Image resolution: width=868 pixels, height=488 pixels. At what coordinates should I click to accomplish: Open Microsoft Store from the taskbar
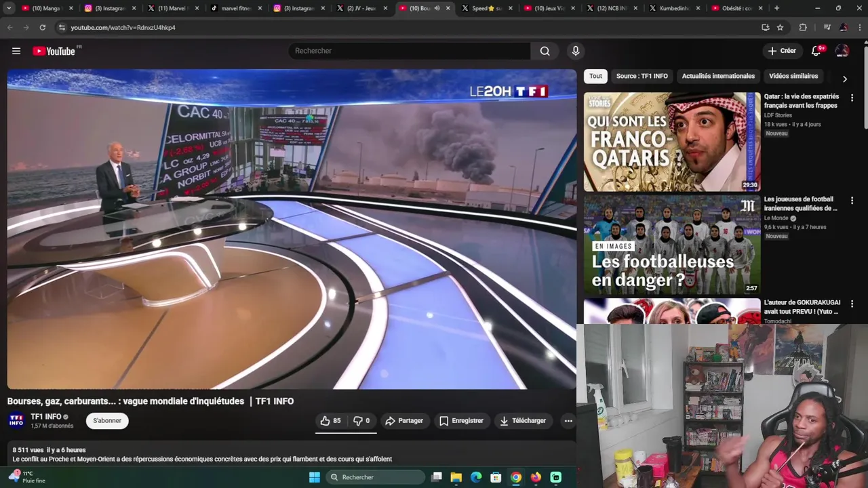(x=496, y=477)
